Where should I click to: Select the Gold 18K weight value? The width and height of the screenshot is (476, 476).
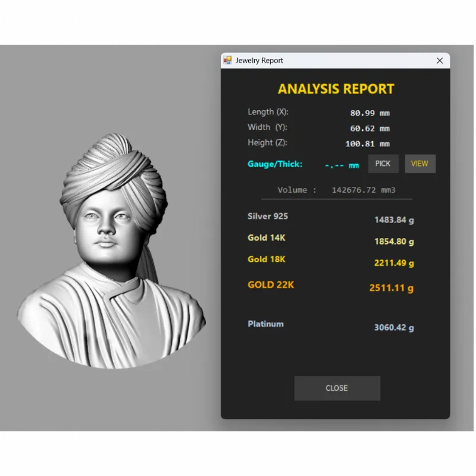pyautogui.click(x=394, y=263)
